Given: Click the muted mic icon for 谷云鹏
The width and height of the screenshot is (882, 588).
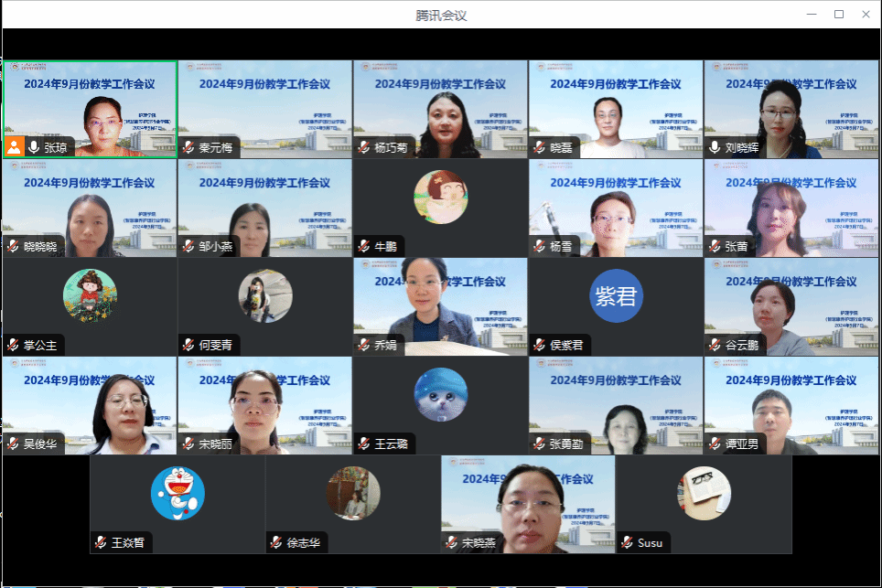Looking at the screenshot, I should click(x=715, y=345).
